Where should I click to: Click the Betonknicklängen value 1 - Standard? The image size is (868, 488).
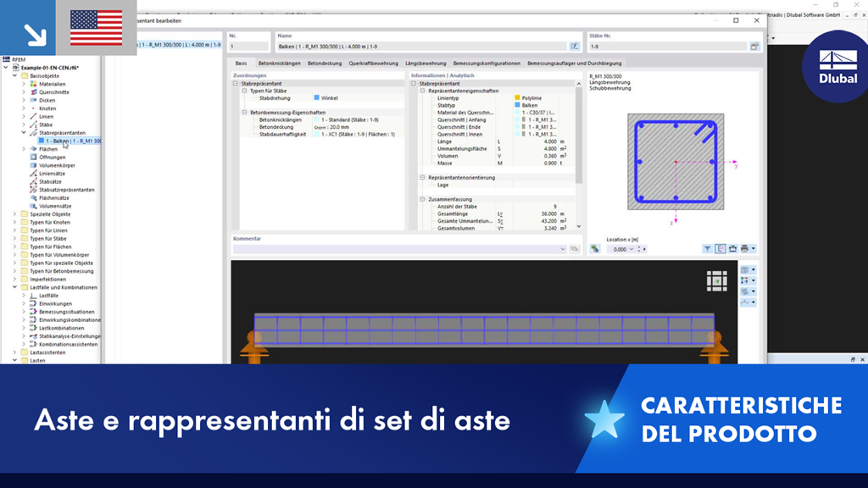(350, 119)
